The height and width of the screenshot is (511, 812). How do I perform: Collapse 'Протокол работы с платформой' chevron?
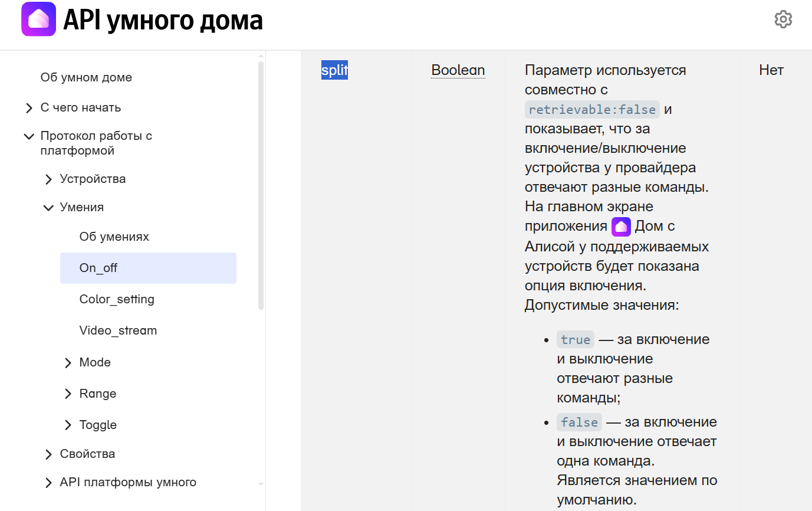[x=29, y=136]
